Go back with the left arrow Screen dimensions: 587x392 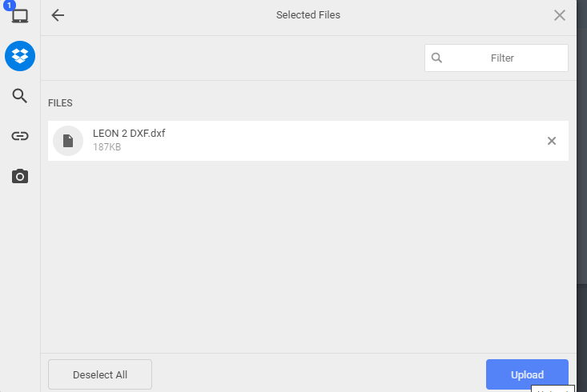58,15
